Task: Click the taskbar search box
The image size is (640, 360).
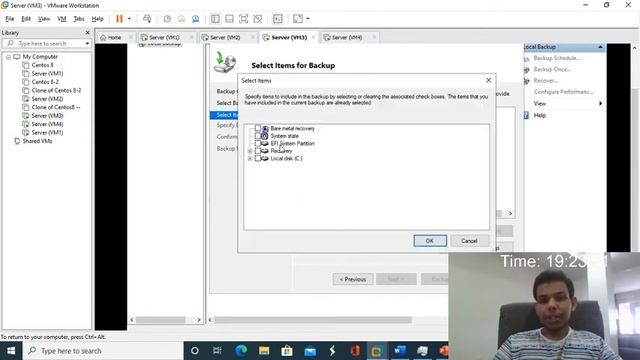Action: pyautogui.click(x=103, y=351)
